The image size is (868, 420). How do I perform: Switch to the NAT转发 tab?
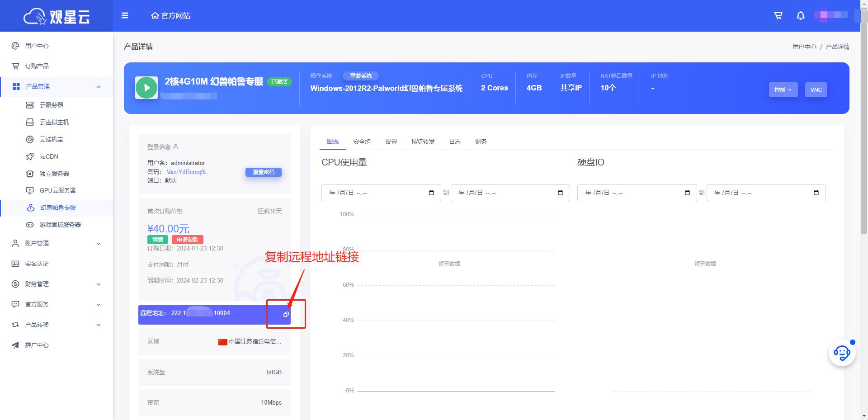(423, 142)
